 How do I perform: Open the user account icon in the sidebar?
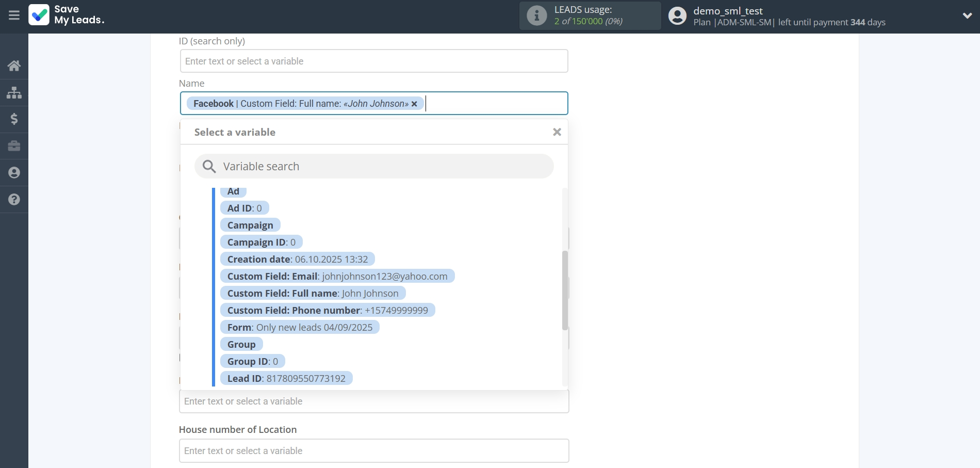click(x=14, y=173)
